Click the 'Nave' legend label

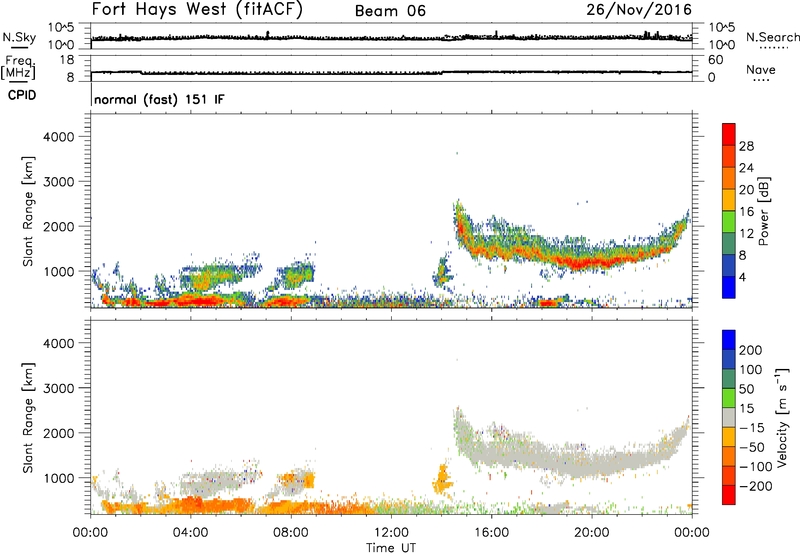(761, 69)
